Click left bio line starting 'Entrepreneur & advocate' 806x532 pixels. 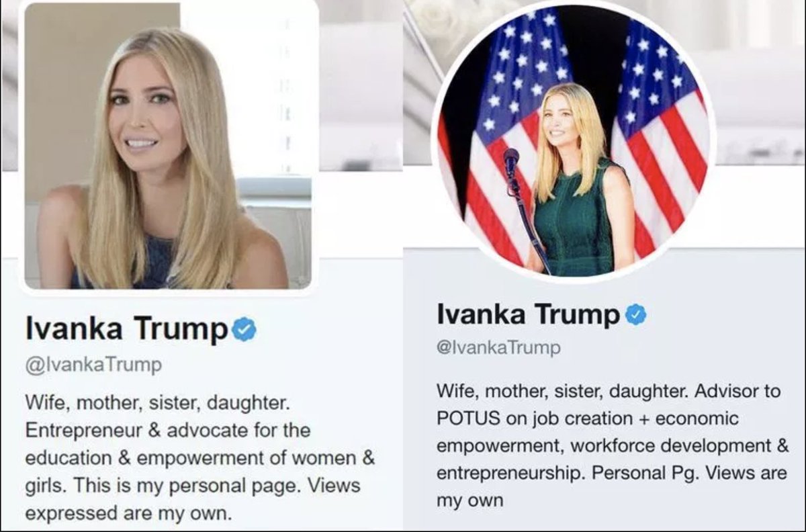[168, 431]
